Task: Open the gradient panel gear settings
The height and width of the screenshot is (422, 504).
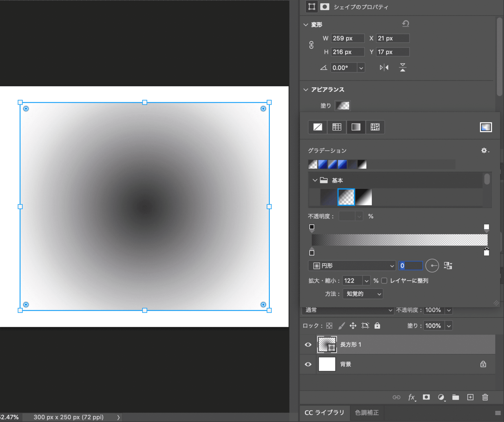Action: click(485, 150)
